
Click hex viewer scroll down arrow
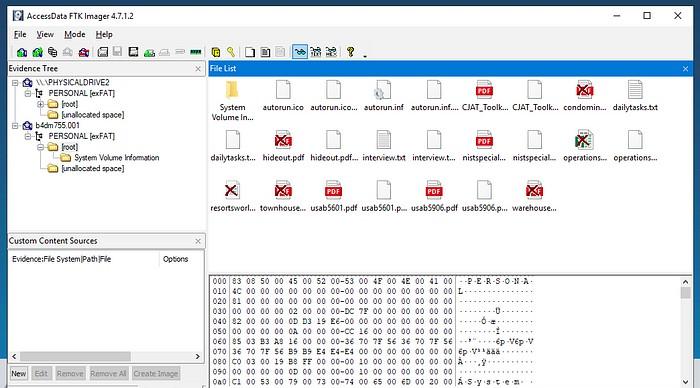[x=686, y=382]
